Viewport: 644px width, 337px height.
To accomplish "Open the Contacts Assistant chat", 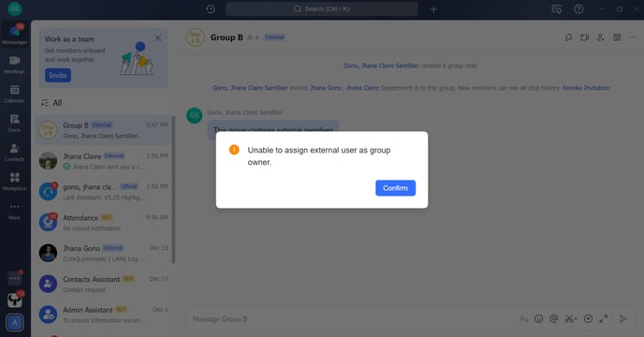I will coord(104,284).
